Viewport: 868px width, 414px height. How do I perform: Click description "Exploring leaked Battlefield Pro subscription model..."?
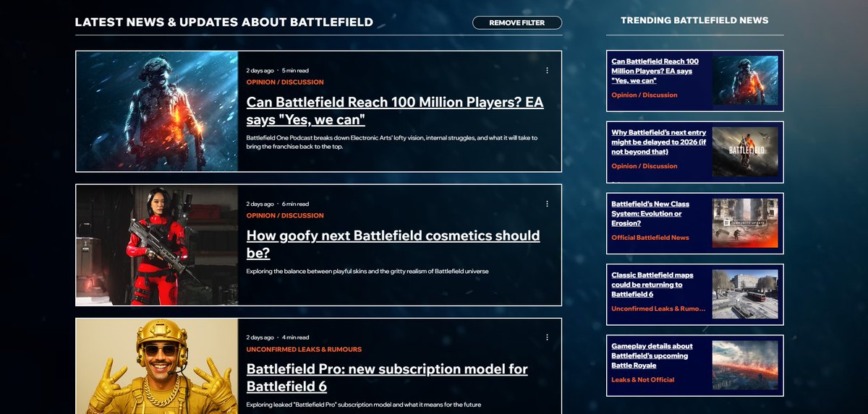click(x=364, y=405)
